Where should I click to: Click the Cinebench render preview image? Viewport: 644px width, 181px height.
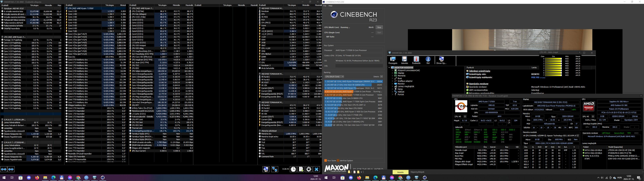click(522, 40)
